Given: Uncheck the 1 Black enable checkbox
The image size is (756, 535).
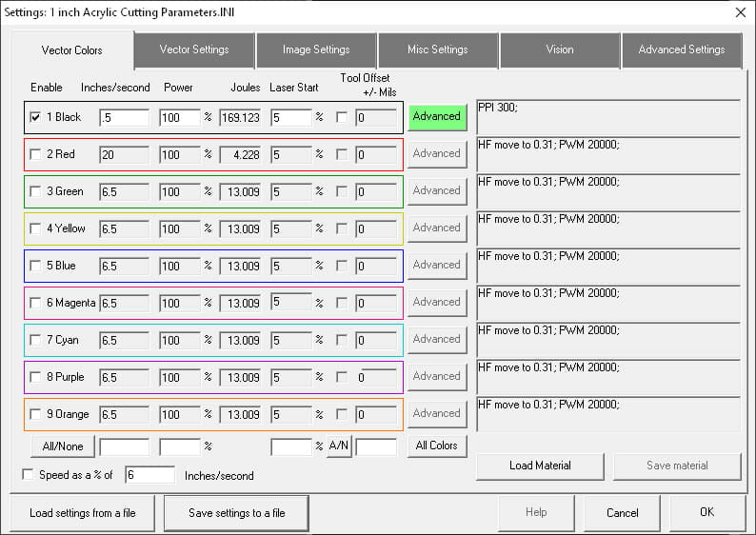Looking at the screenshot, I should [35, 117].
